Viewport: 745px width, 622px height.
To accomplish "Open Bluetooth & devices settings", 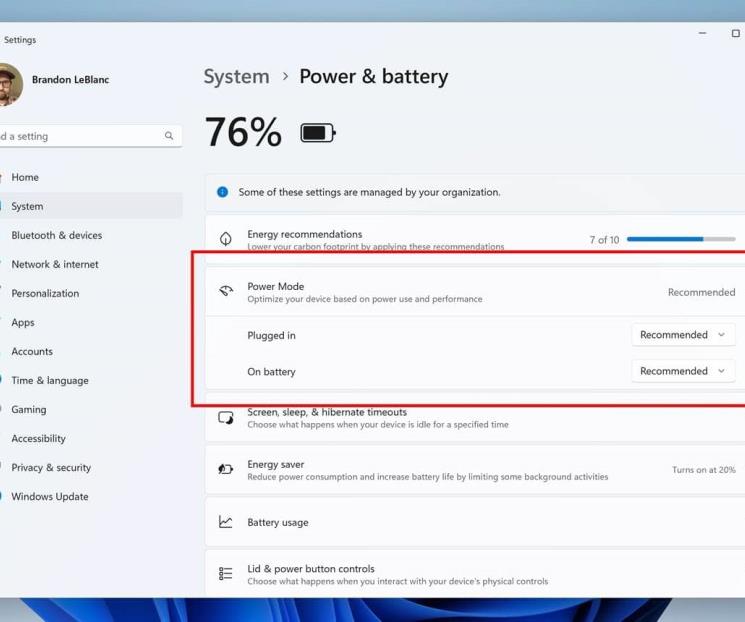I will (x=90, y=235).
